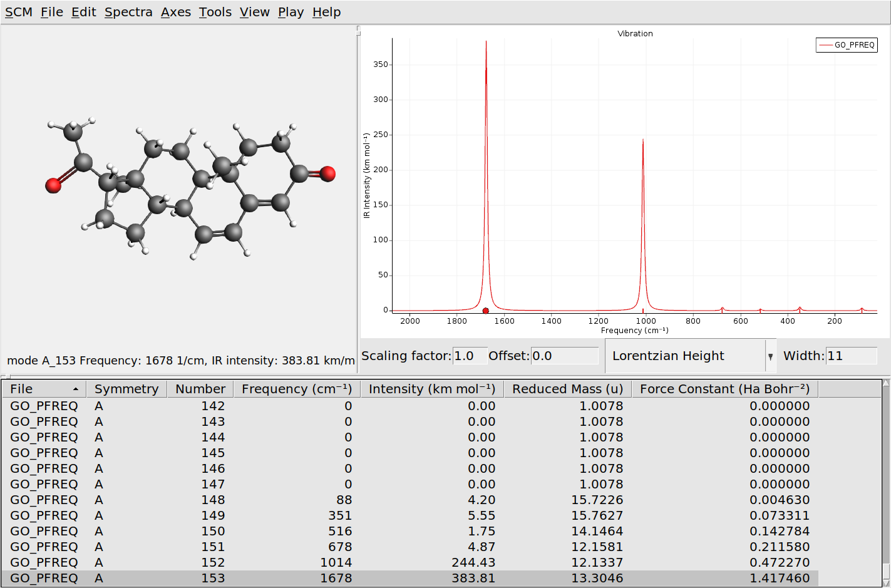Viewport: 891px width, 588px height.
Task: Click the GO_PFREQ legend entry
Action: click(847, 44)
